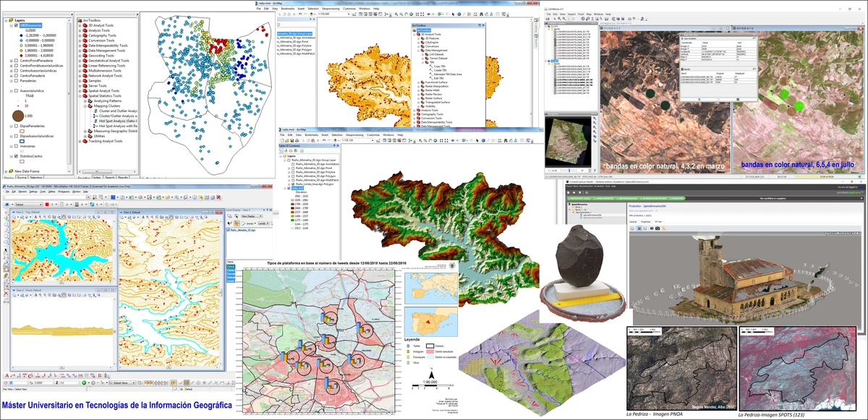The width and height of the screenshot is (868, 420).
Task: Click the Pan hand tool icon
Action: (430, 140)
